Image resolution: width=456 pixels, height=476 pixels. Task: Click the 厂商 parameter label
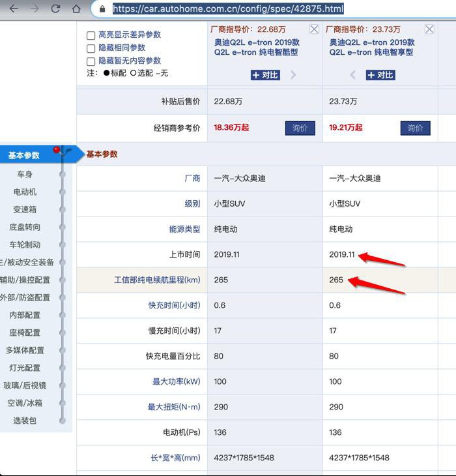(193, 178)
